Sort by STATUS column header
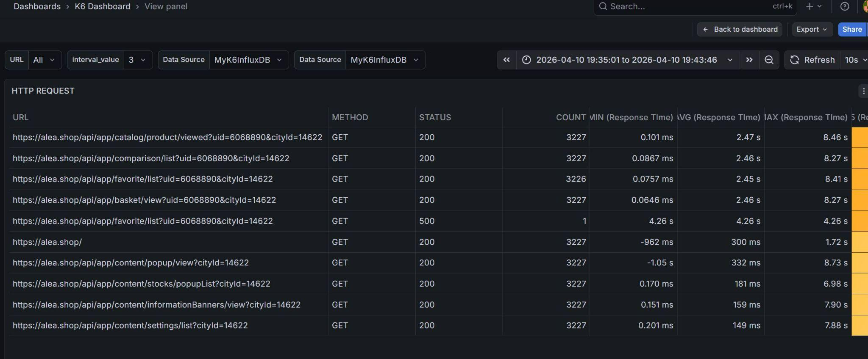Screen dimensions: 868x359 [x=435, y=117]
